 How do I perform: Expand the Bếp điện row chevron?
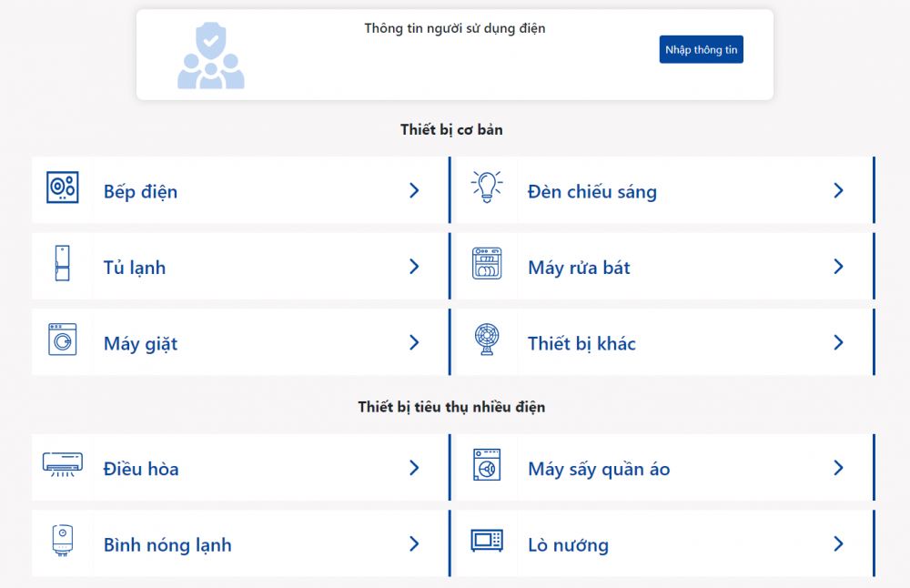pos(414,190)
